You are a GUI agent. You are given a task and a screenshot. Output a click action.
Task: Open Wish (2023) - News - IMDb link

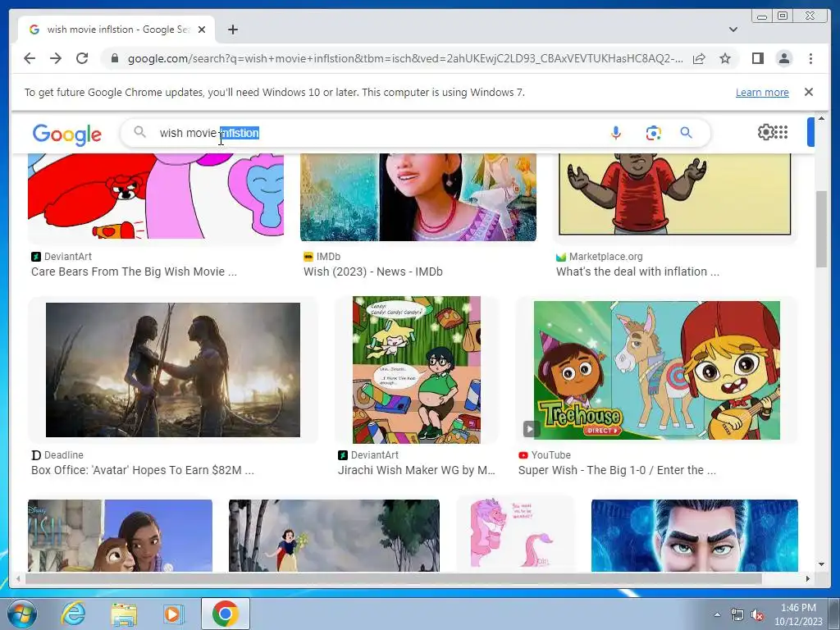point(373,272)
